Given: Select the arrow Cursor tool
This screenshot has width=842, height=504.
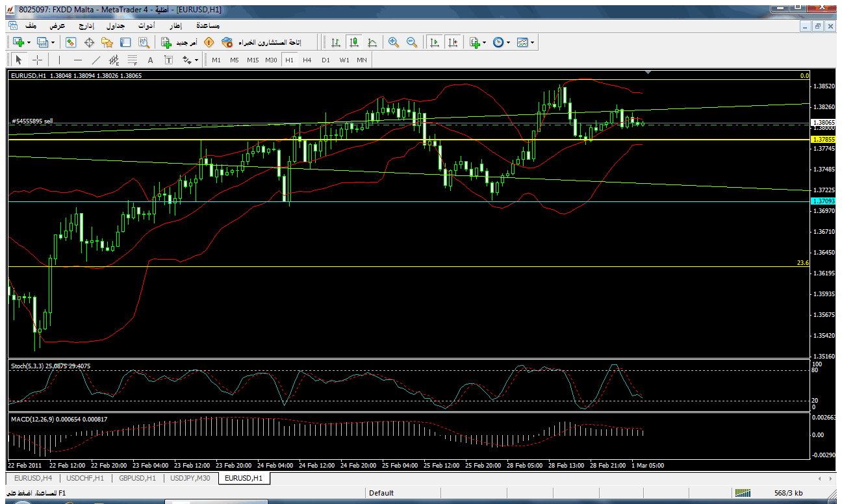Looking at the screenshot, I should [19, 60].
